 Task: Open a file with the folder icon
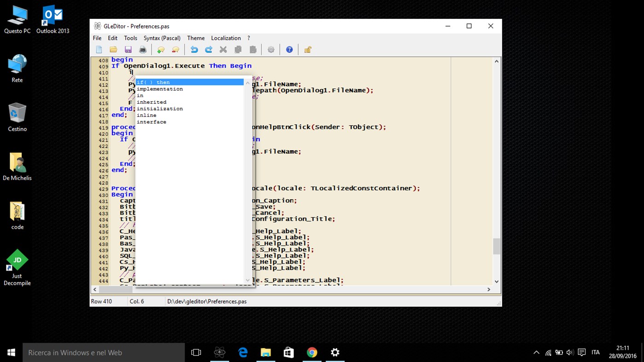113,49
